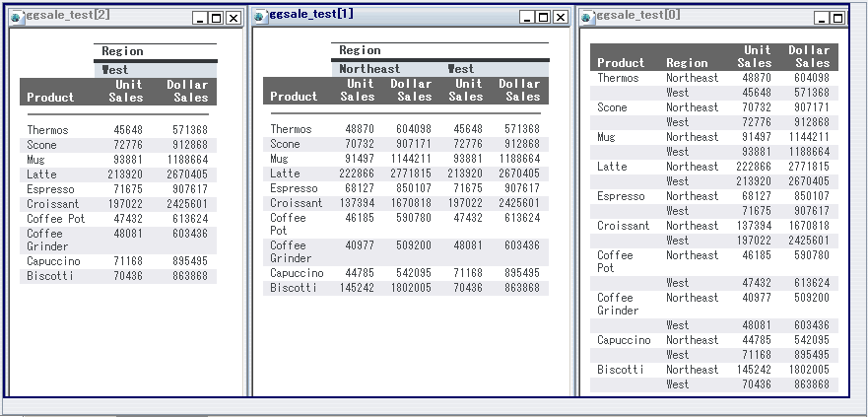Click Thermos label in ggsale_test[0]
This screenshot has height=417, width=868.
click(x=618, y=78)
